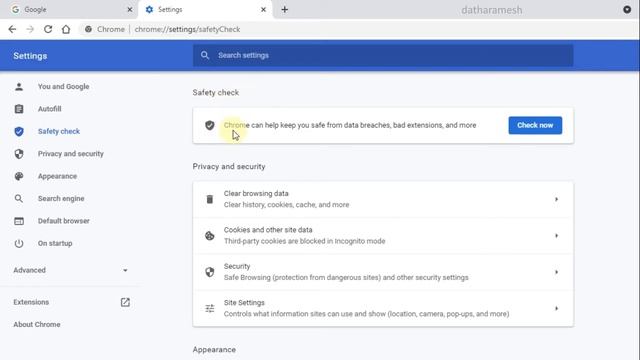Go to Privacy and security in sidebar
The image size is (640, 360).
pos(71,154)
